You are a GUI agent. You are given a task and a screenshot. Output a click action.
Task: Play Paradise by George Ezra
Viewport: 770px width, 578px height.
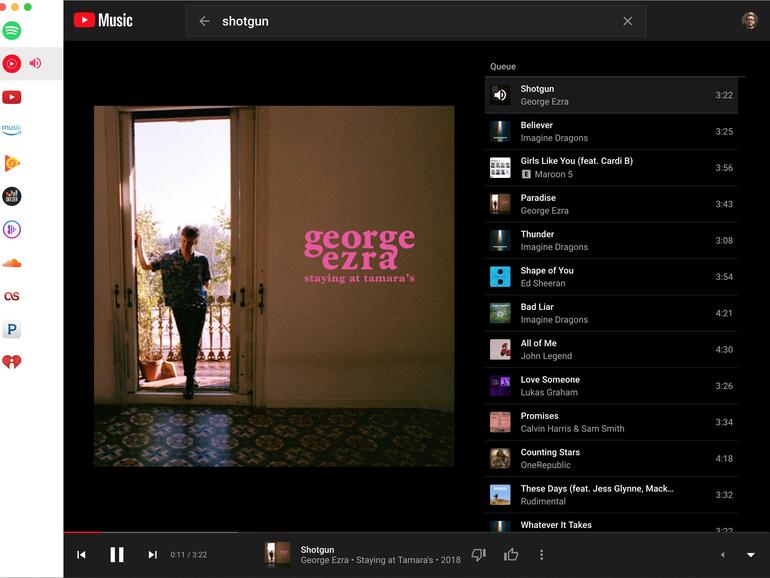point(611,204)
